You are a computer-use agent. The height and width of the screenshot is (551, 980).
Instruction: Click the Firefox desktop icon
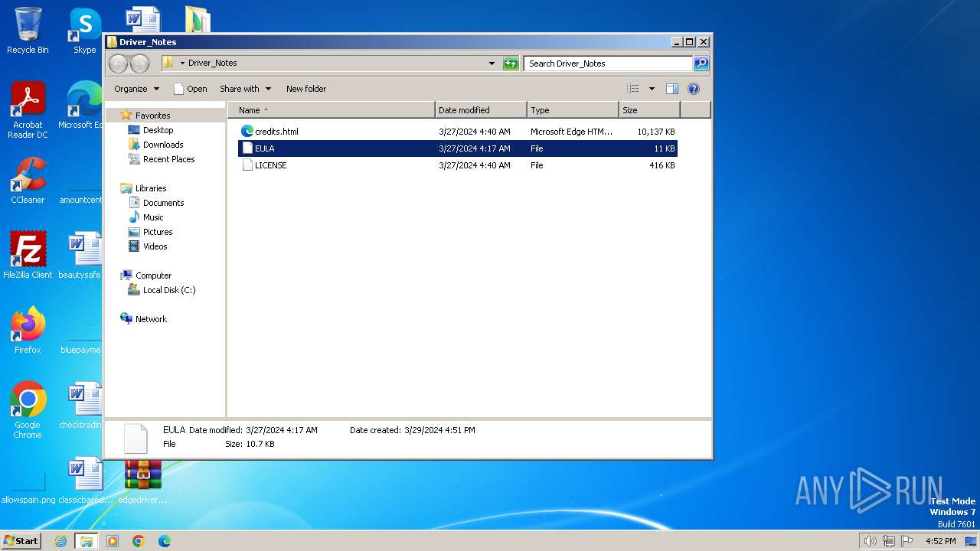(x=28, y=331)
